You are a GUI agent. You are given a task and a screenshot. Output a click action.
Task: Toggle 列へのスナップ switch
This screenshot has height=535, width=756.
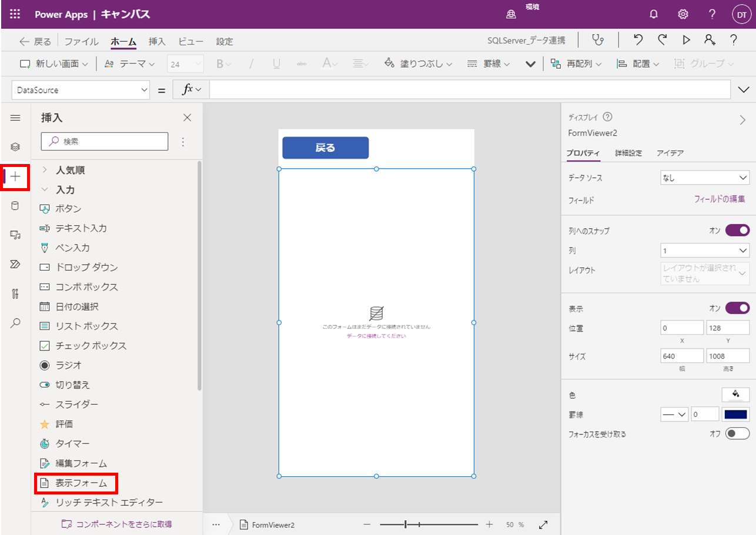pyautogui.click(x=738, y=230)
